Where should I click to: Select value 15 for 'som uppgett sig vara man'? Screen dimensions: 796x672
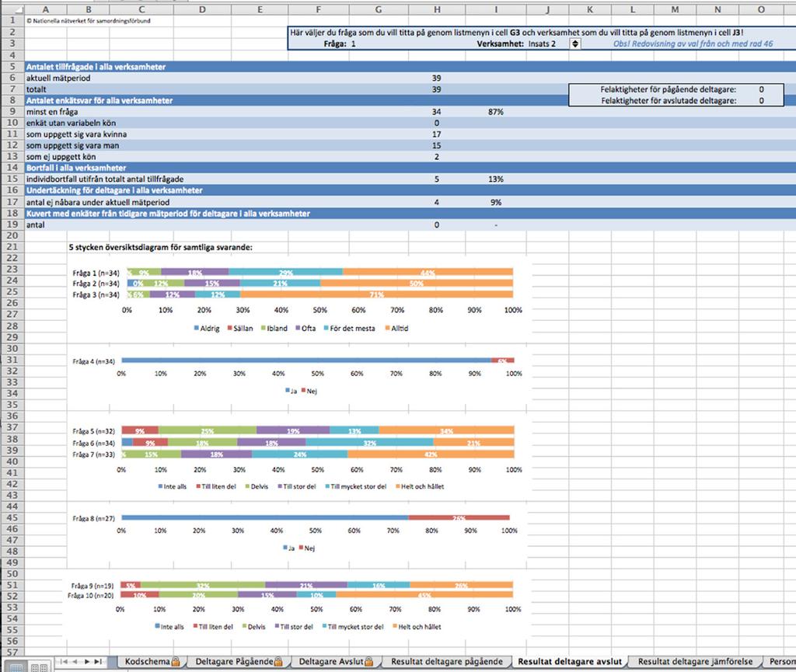(x=437, y=145)
